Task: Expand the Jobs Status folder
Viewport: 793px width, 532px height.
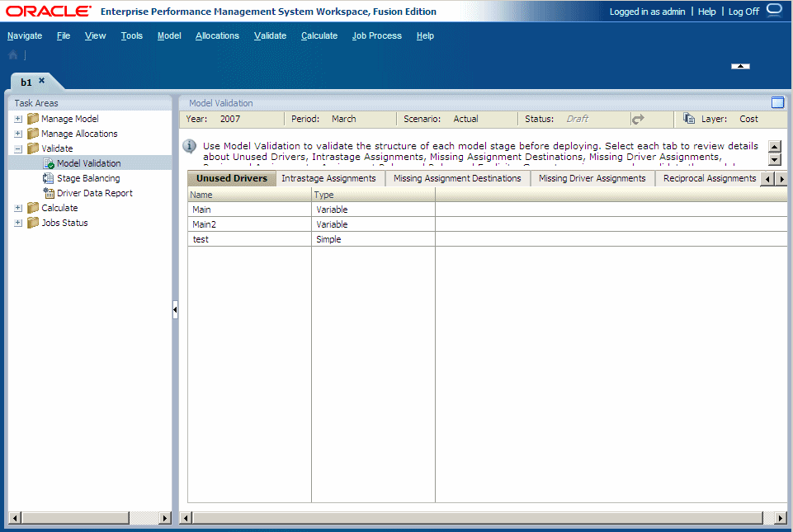Action: pyautogui.click(x=18, y=223)
